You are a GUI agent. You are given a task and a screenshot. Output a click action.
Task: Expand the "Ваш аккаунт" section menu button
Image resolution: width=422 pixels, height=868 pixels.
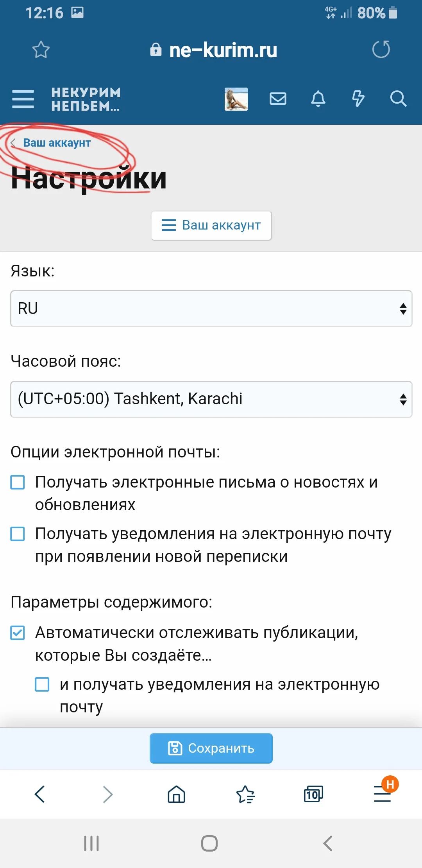coord(211,225)
